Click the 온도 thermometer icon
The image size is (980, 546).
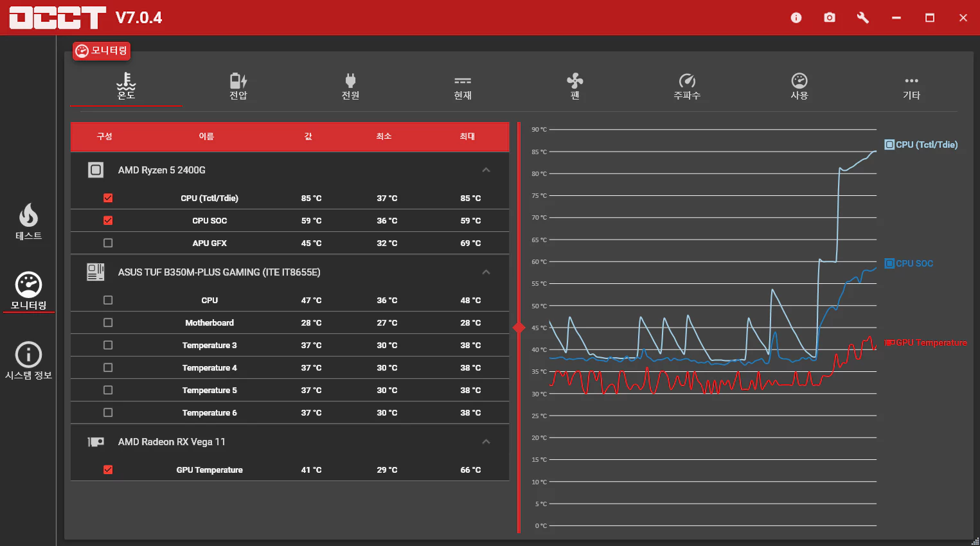tap(126, 80)
